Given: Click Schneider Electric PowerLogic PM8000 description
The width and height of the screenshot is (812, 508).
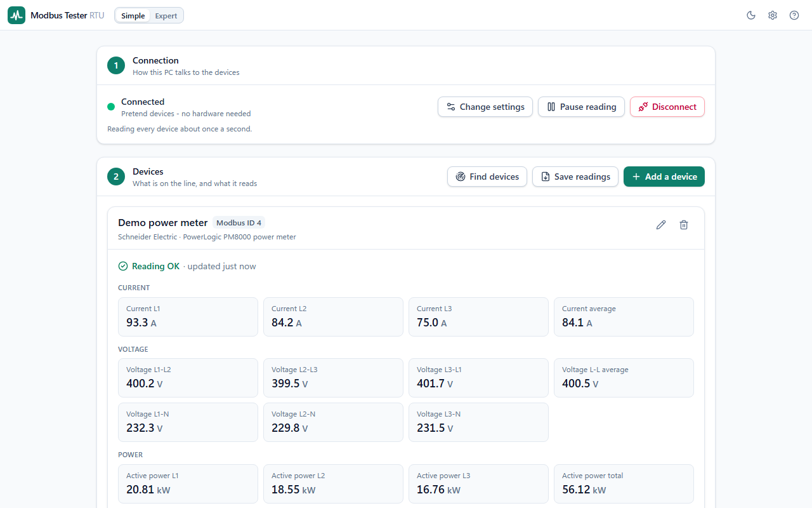Looking at the screenshot, I should click(x=207, y=237).
